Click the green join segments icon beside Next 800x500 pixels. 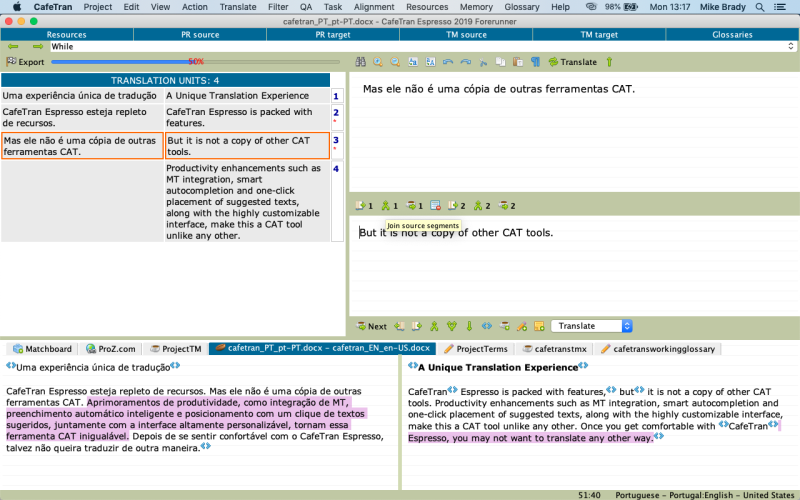click(434, 326)
